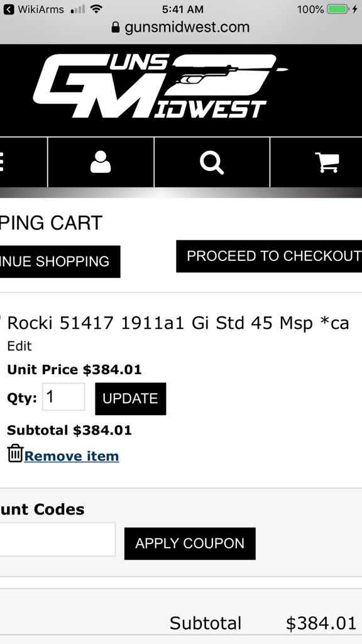Click Proceed to Checkout button
The image size is (362, 644).
pos(269,257)
